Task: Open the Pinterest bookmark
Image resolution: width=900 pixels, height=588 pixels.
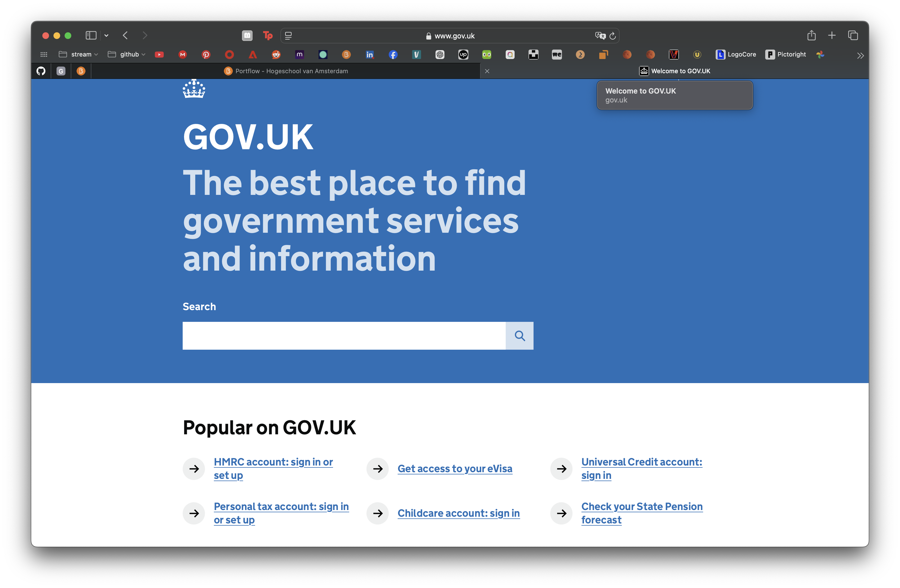Action: pyautogui.click(x=206, y=55)
